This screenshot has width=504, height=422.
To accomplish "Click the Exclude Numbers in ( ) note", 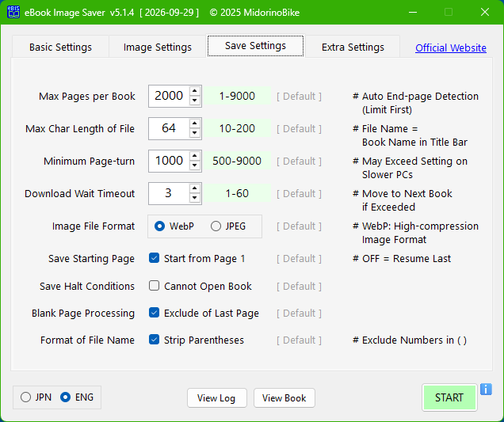I will coord(410,340).
